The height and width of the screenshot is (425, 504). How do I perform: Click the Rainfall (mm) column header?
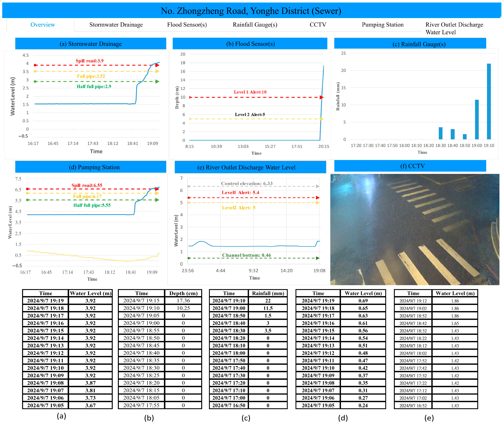(x=268, y=293)
